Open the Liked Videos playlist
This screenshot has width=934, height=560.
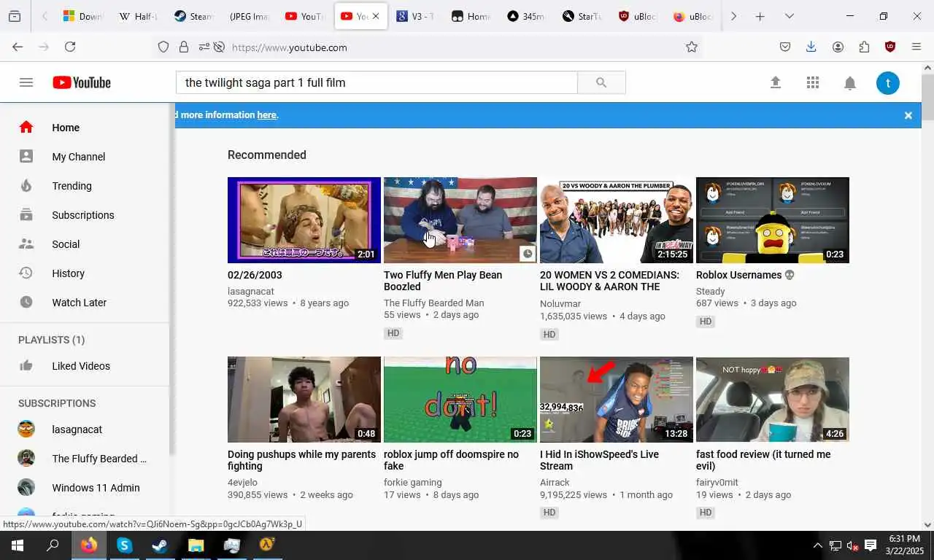[x=85, y=366]
